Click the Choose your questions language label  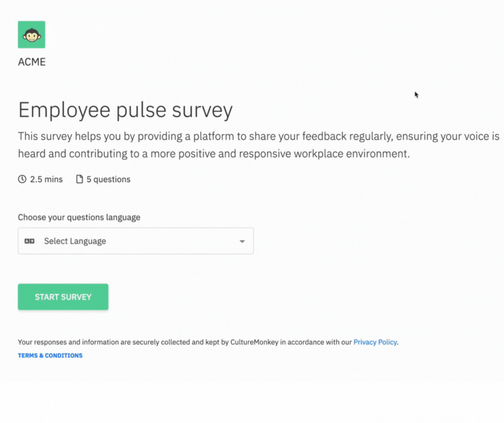pos(79,217)
